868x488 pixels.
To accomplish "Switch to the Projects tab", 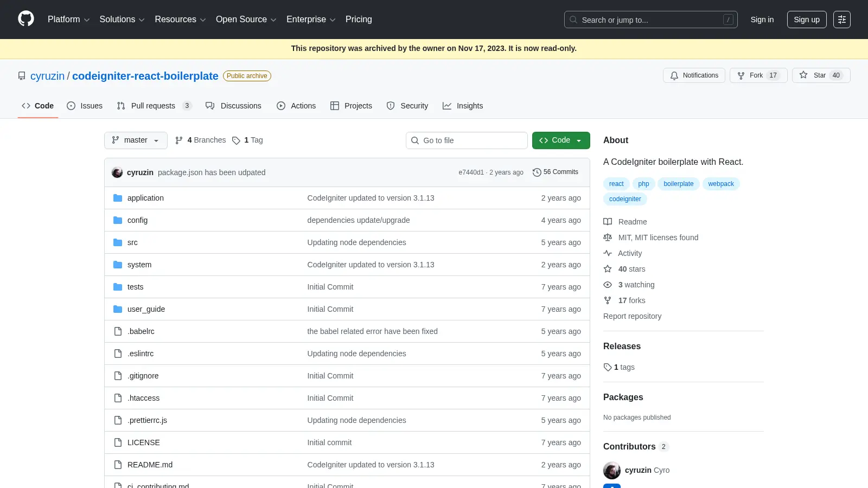I will [x=351, y=106].
